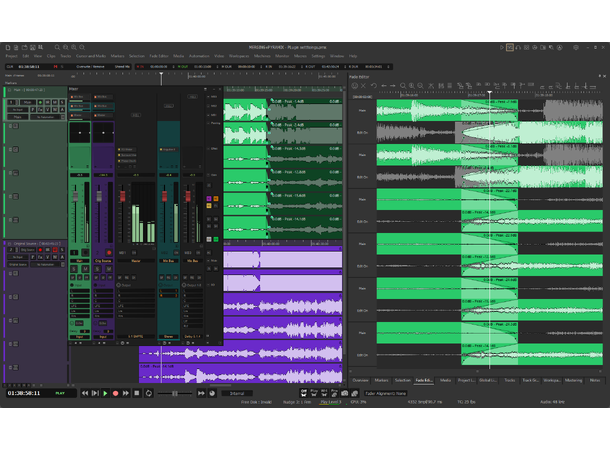Click the camera snapshot icon in bottom bar
The image size is (610, 450).
(x=344, y=394)
